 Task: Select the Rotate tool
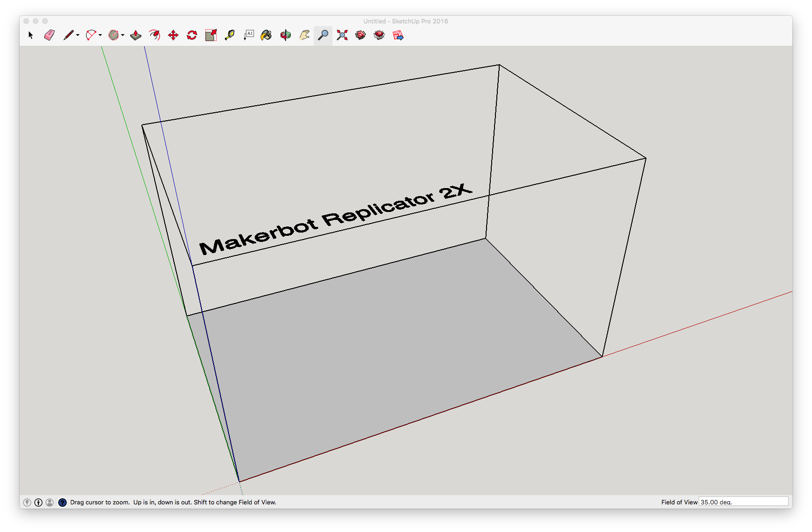pos(192,35)
